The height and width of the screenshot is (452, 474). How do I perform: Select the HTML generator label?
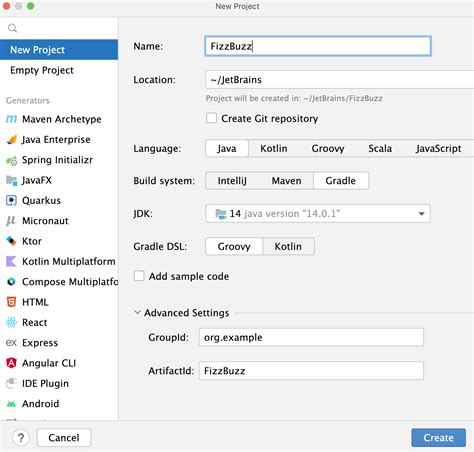click(x=35, y=302)
